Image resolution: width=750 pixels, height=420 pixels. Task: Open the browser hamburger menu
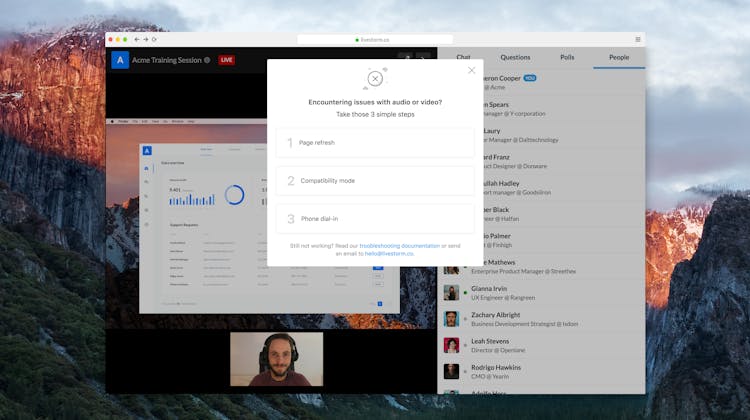[638, 39]
